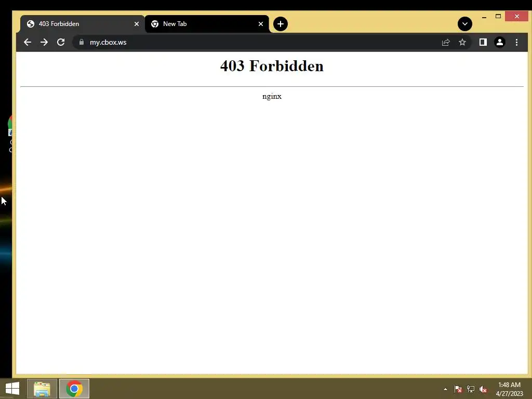532x399 pixels.
Task: Maximize the Chrome window
Action: (498, 16)
